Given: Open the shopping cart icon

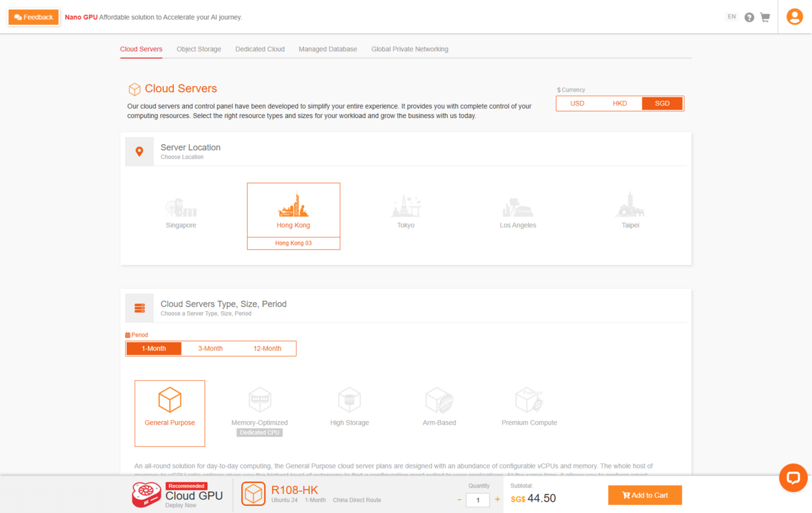Looking at the screenshot, I should click(765, 17).
